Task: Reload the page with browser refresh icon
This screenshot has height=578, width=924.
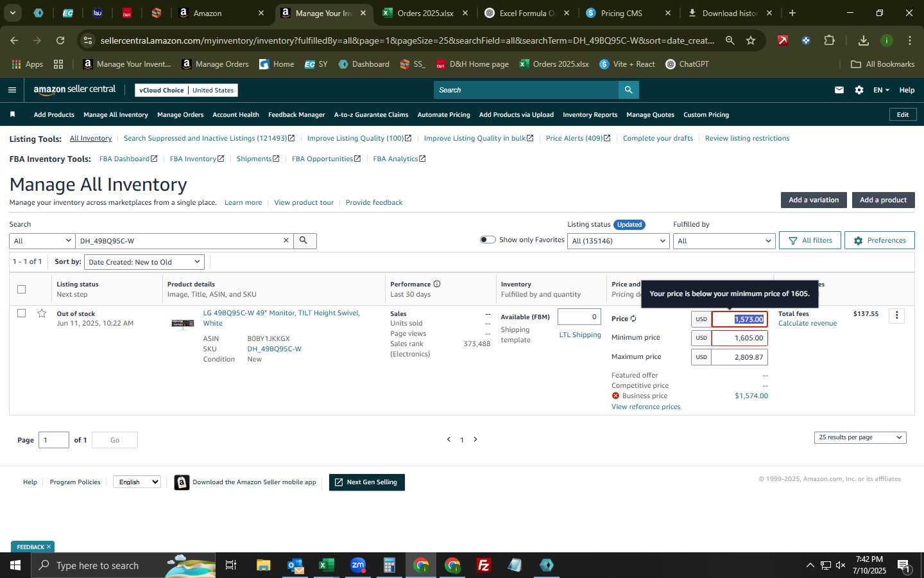Action: [60, 40]
